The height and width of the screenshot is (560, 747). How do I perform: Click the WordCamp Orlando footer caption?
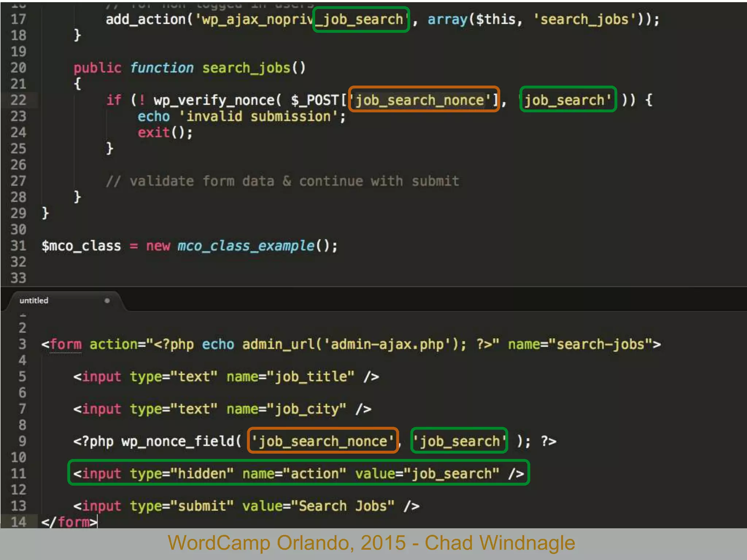point(371,543)
